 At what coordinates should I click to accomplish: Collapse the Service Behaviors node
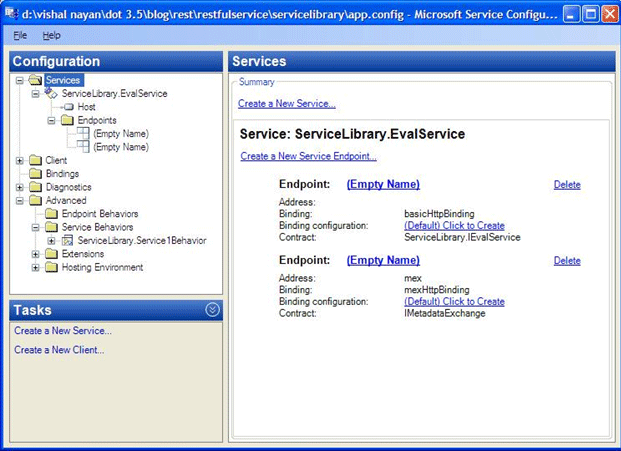[36, 228]
